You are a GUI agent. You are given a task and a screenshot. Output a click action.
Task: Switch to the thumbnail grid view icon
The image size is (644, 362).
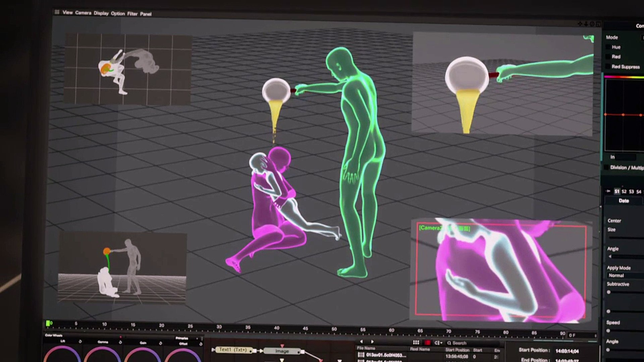(416, 343)
